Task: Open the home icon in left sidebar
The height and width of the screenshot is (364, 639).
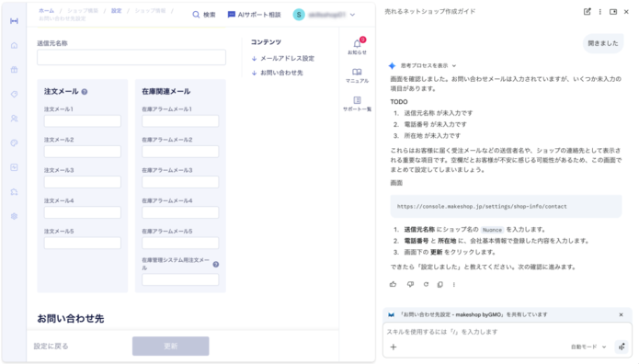Action: click(x=15, y=45)
